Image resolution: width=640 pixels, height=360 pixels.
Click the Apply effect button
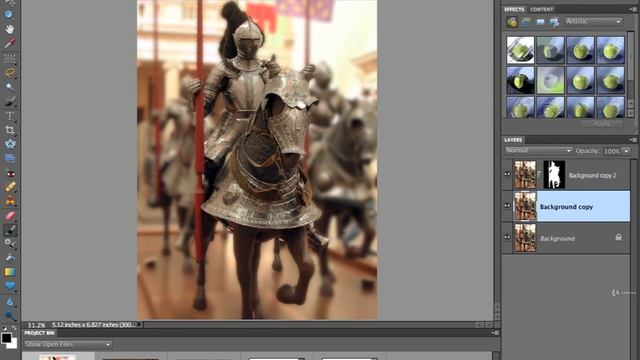602,123
